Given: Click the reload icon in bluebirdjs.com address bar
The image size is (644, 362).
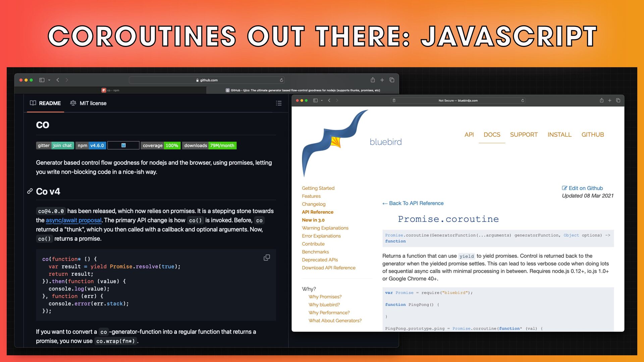Looking at the screenshot, I should click(x=523, y=101).
